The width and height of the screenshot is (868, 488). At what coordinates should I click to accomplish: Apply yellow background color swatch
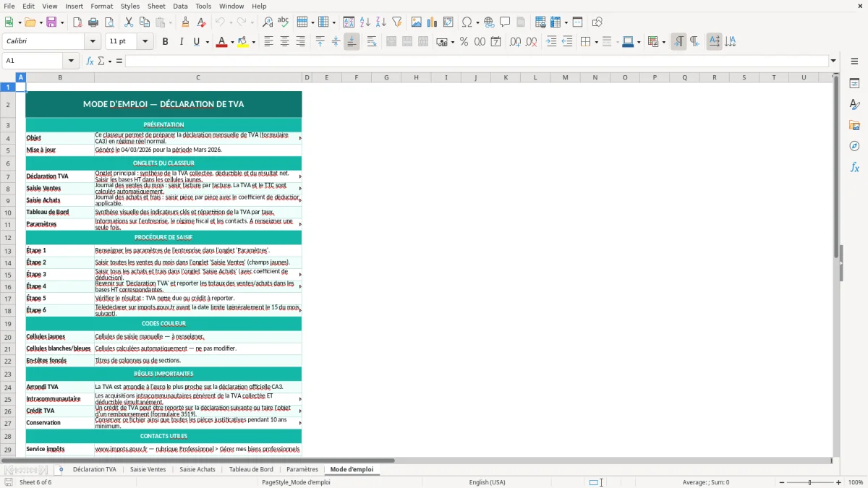(243, 42)
